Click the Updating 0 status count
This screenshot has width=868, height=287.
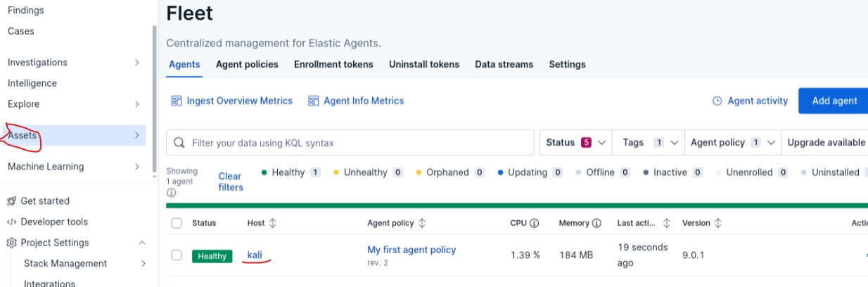click(530, 172)
